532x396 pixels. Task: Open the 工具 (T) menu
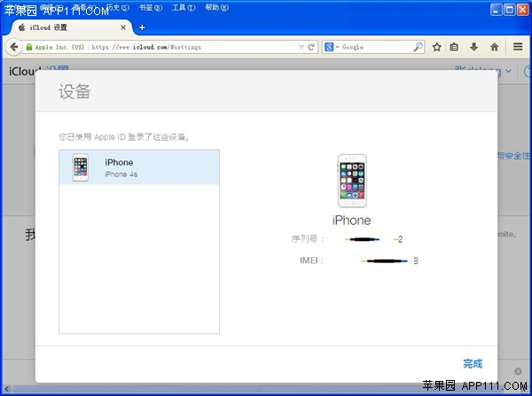pyautogui.click(x=183, y=8)
